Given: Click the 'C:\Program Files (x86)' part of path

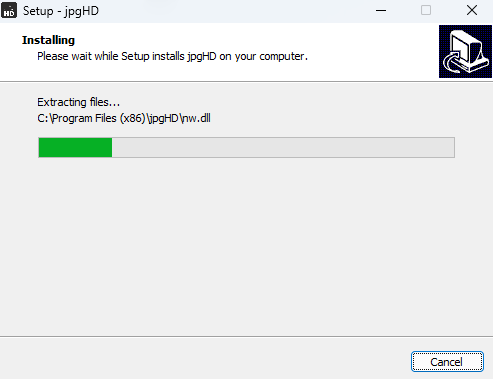Looking at the screenshot, I should 92,118.
